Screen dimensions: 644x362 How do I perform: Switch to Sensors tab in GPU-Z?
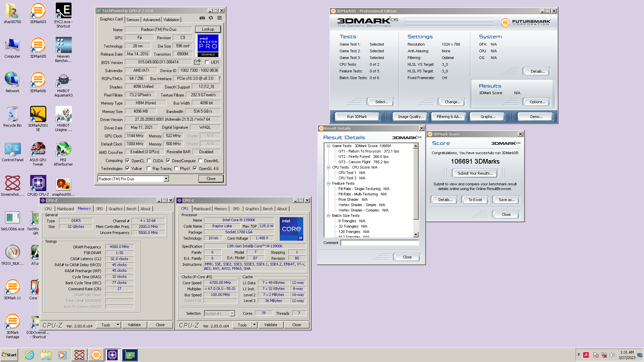(133, 20)
